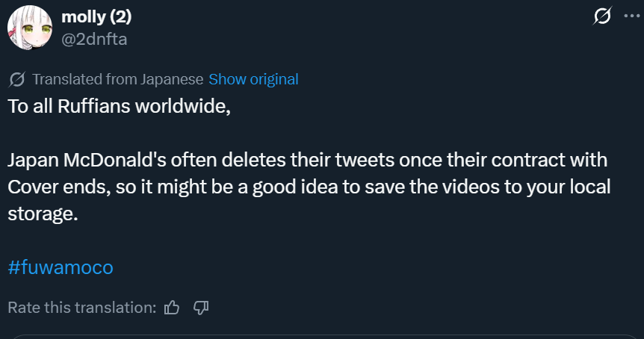Viewport: 644px width, 339px height.
Task: Click the Translated from Japanese label
Action: [118, 79]
